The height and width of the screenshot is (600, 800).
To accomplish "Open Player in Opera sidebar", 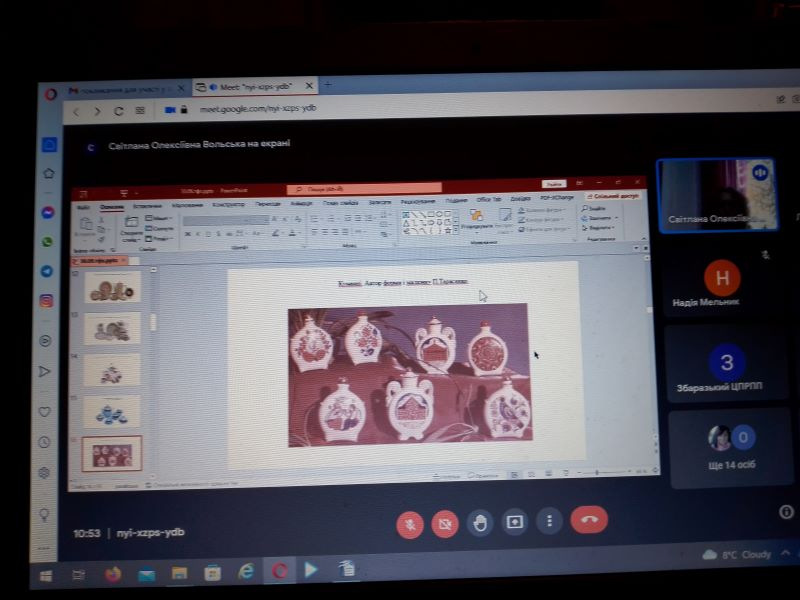I will coord(45,341).
